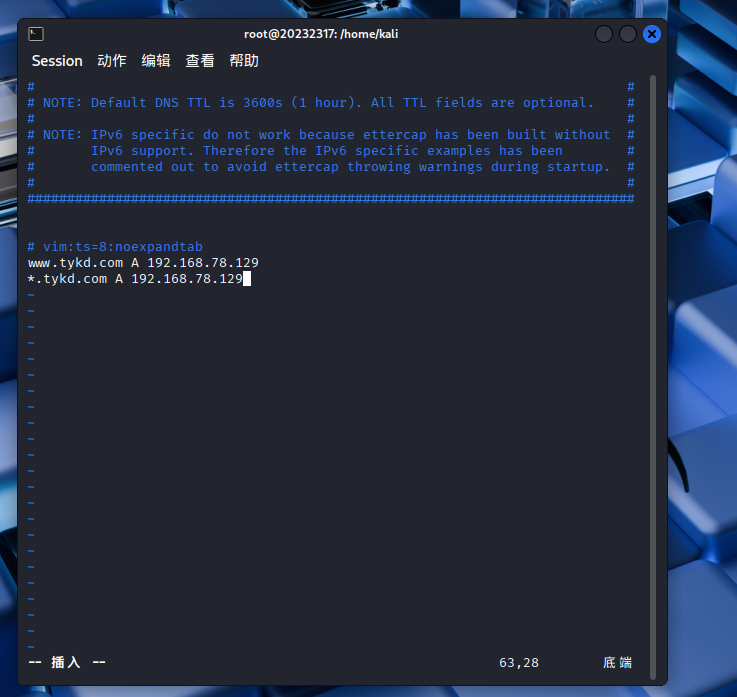737x697 pixels.
Task: Click the '# vim:ts=8:noexpandtab' line
Action: click(115, 247)
